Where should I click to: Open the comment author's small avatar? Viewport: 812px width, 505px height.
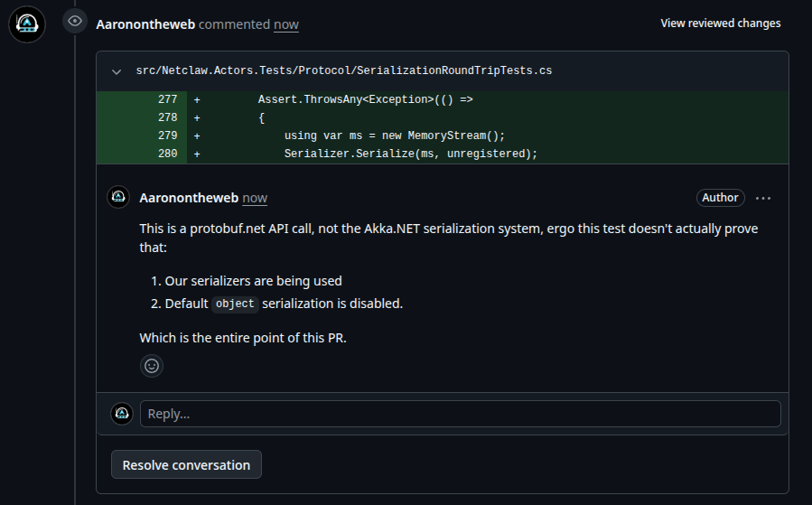[118, 197]
